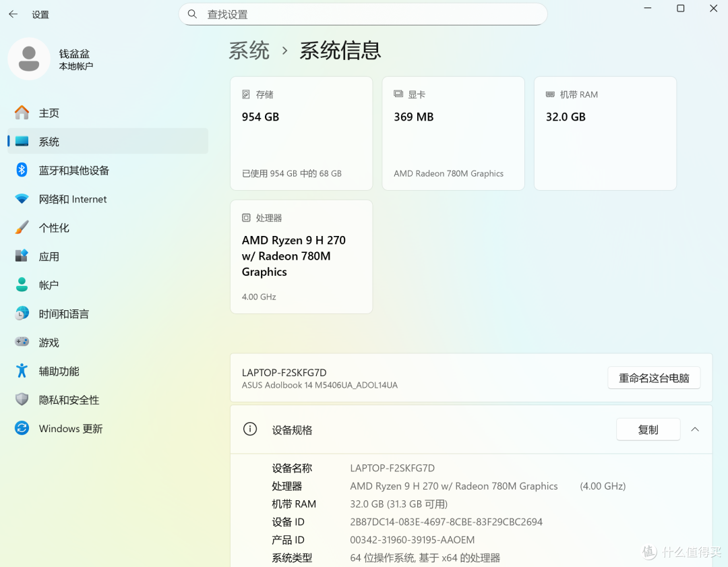Screen dimensions: 728x567
Task: Click the 复制 button for device specs
Action: pyautogui.click(x=648, y=429)
